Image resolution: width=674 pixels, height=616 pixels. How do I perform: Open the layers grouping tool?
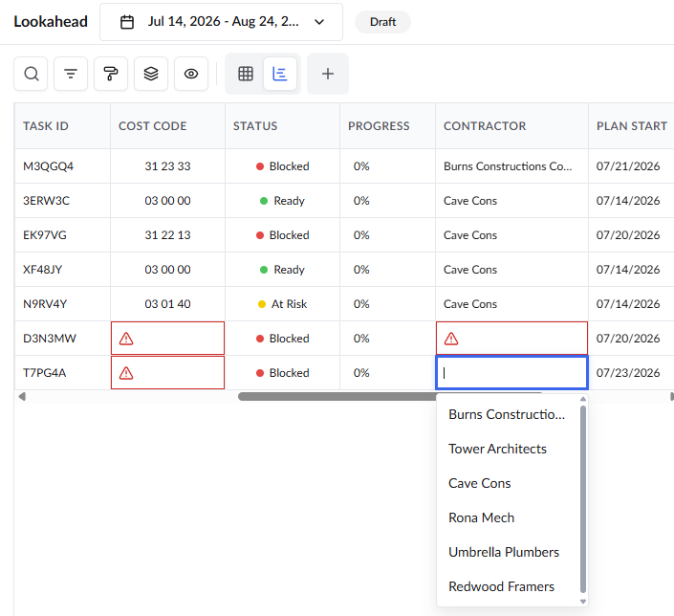(151, 74)
